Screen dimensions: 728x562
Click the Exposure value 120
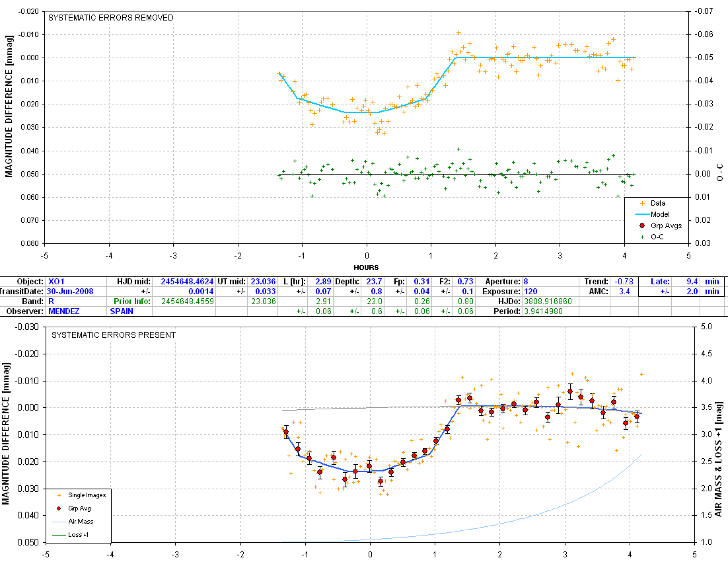click(530, 292)
